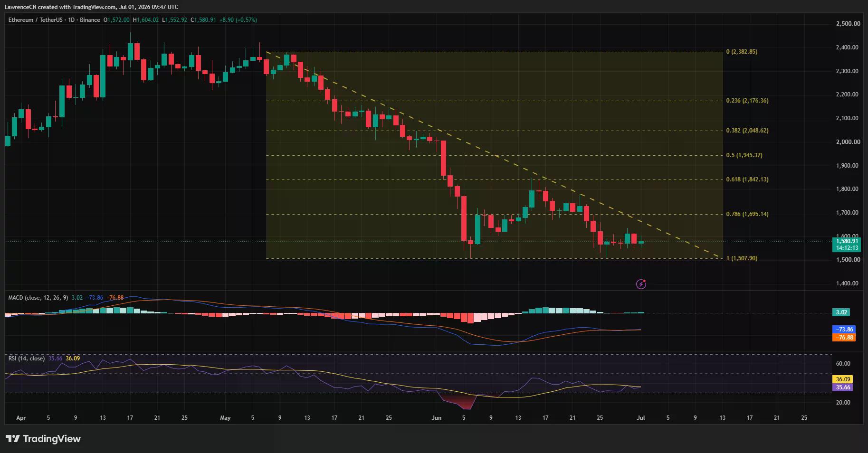Click the low value L1,552.92
Screen dimensions: 868x453
click(x=175, y=20)
